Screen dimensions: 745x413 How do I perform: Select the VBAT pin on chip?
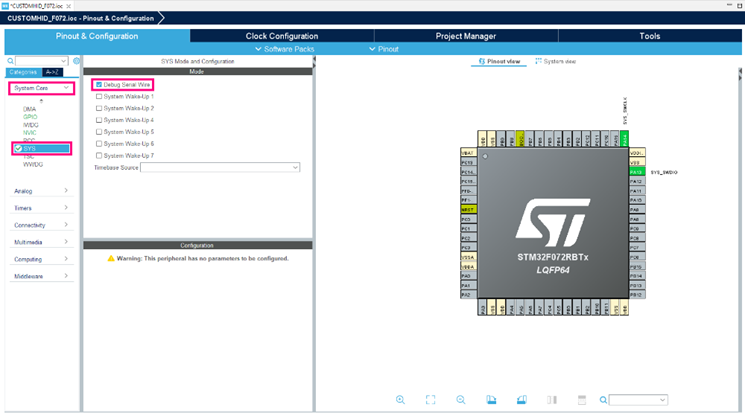point(468,153)
